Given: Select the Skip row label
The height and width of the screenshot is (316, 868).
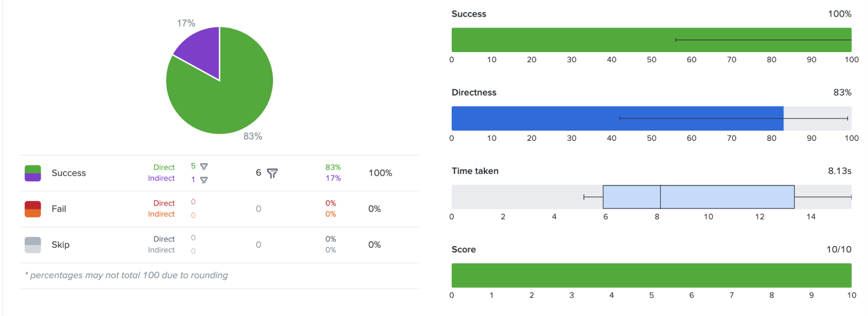Looking at the screenshot, I should pyautogui.click(x=60, y=244).
